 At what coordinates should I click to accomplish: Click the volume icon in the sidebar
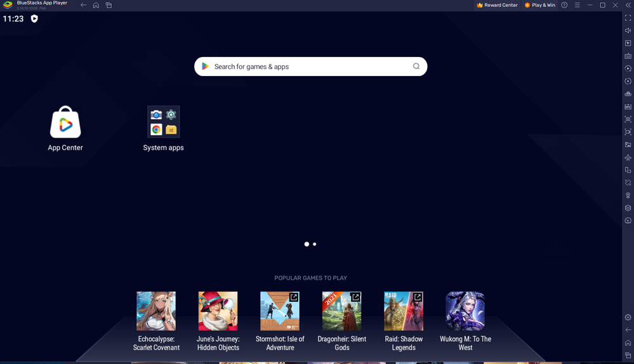click(x=628, y=30)
